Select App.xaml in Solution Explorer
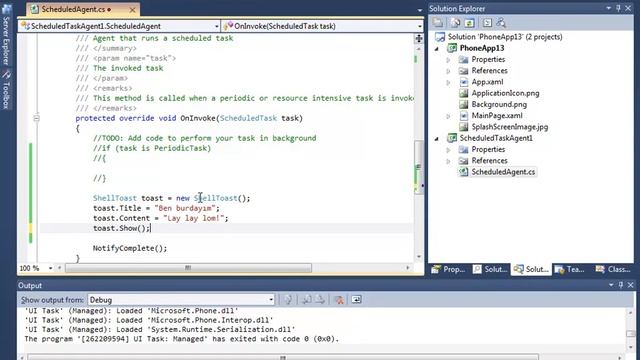Image resolution: width=640 pixels, height=360 pixels. coord(487,82)
